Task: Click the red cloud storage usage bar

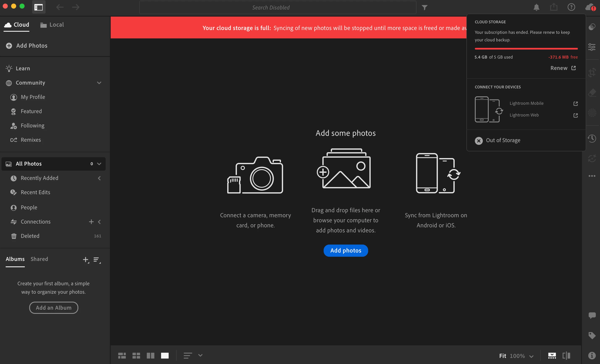Action: coord(526,49)
